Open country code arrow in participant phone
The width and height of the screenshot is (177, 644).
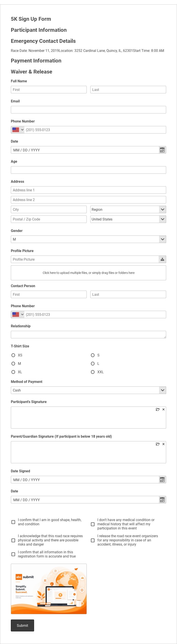[x=22, y=130]
